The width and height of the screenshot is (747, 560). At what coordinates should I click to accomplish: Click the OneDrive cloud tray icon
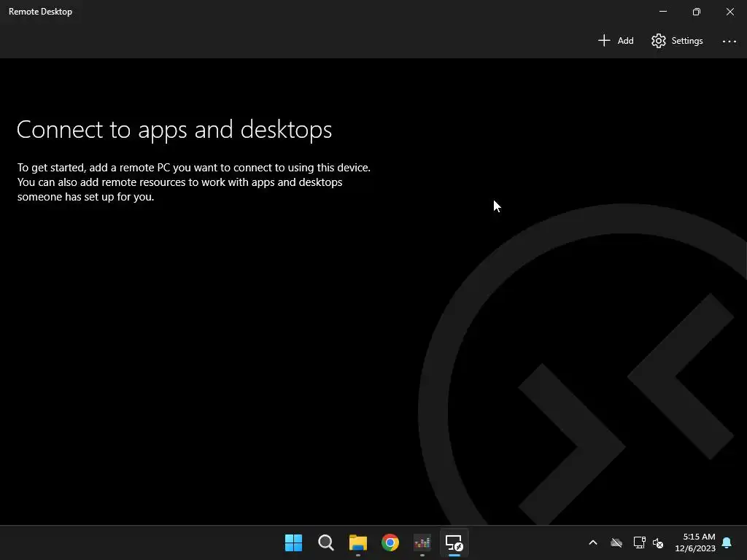(x=616, y=542)
